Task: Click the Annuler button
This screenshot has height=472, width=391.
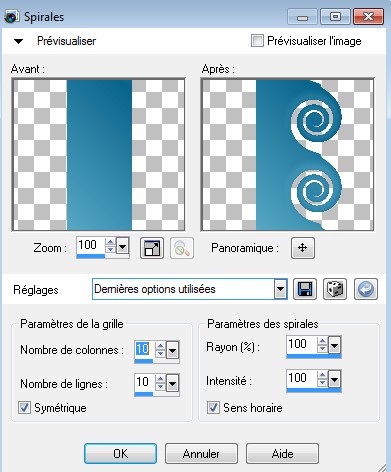Action: tap(201, 453)
